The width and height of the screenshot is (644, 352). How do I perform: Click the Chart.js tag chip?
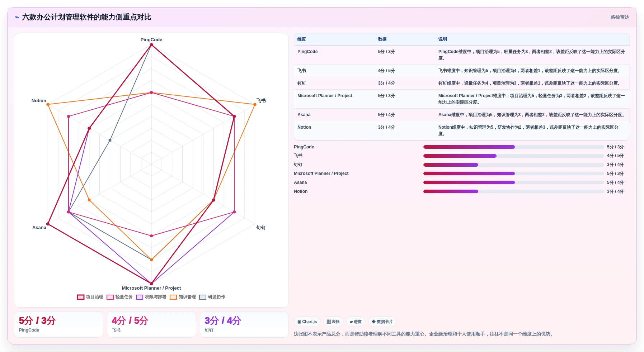point(307,322)
